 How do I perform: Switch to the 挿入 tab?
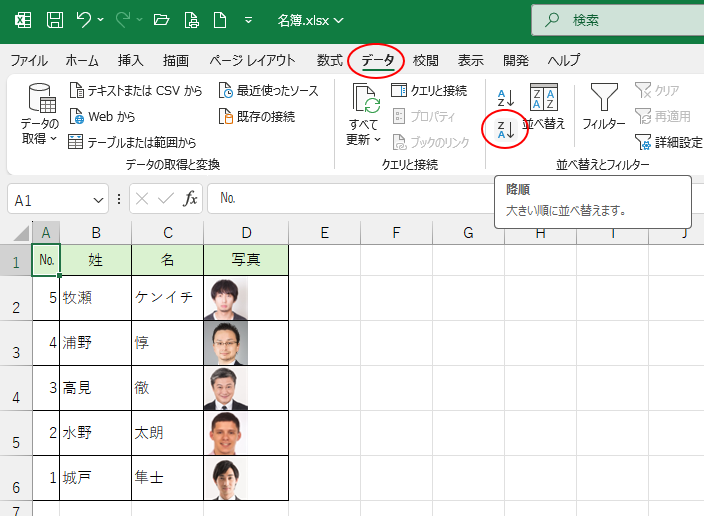click(x=130, y=60)
